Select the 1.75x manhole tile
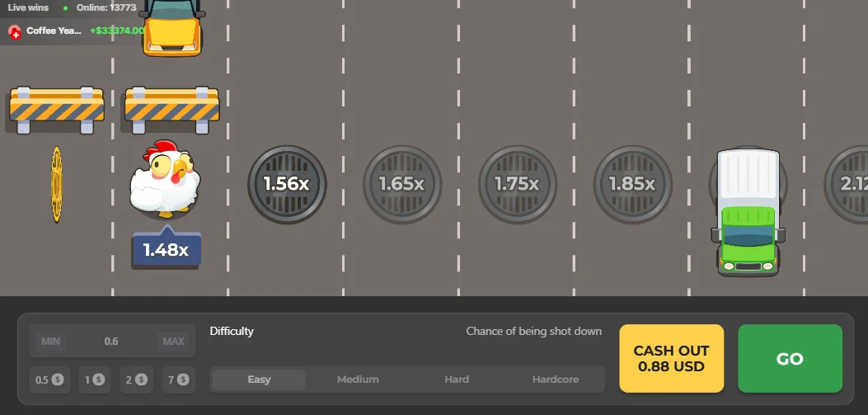The width and height of the screenshot is (868, 415). point(517,184)
